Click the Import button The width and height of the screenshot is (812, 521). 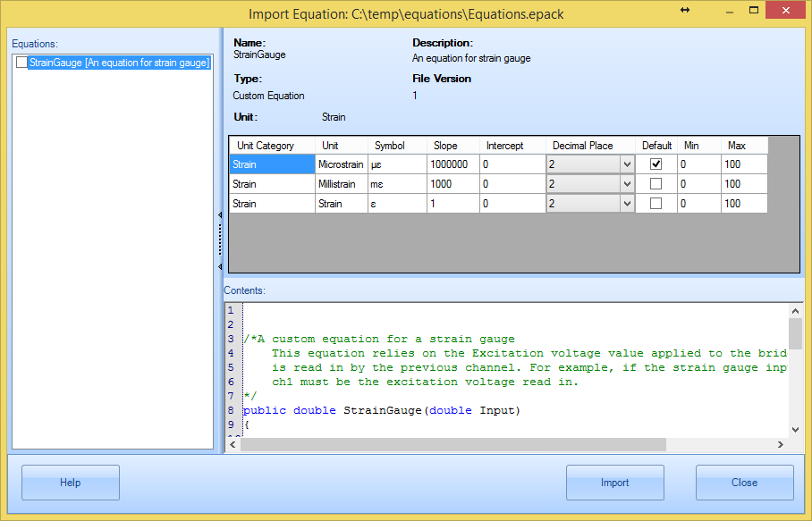click(x=614, y=483)
